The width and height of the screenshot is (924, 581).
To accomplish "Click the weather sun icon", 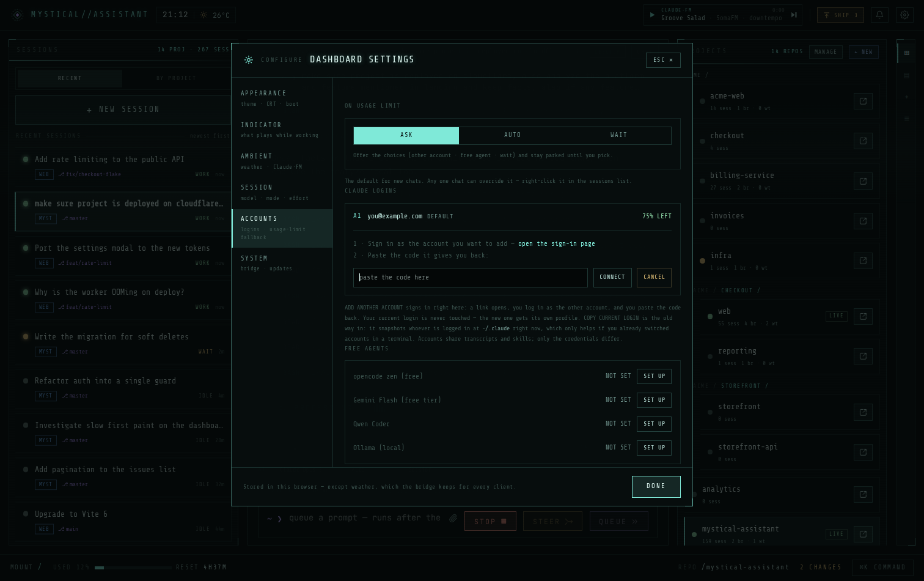I will point(204,15).
